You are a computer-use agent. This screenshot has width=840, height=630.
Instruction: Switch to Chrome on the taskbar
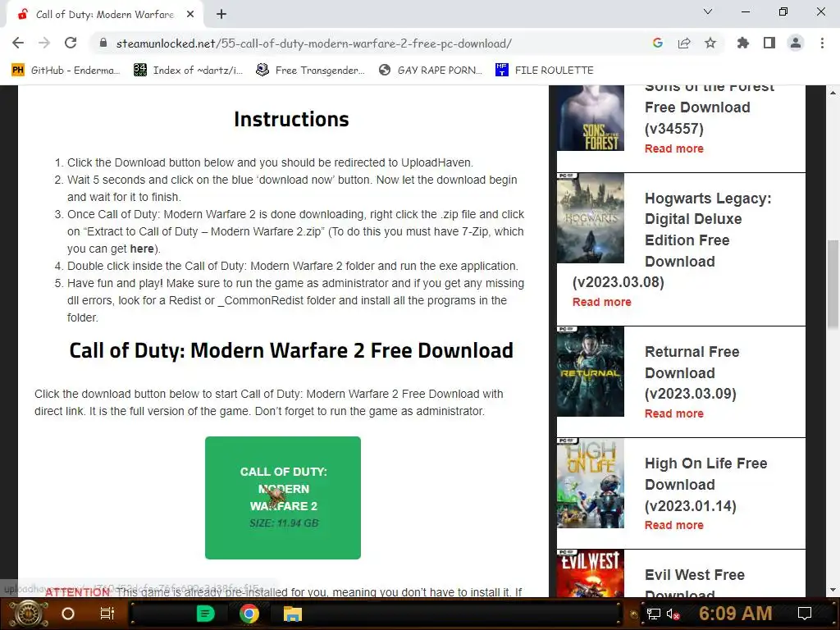point(249,614)
